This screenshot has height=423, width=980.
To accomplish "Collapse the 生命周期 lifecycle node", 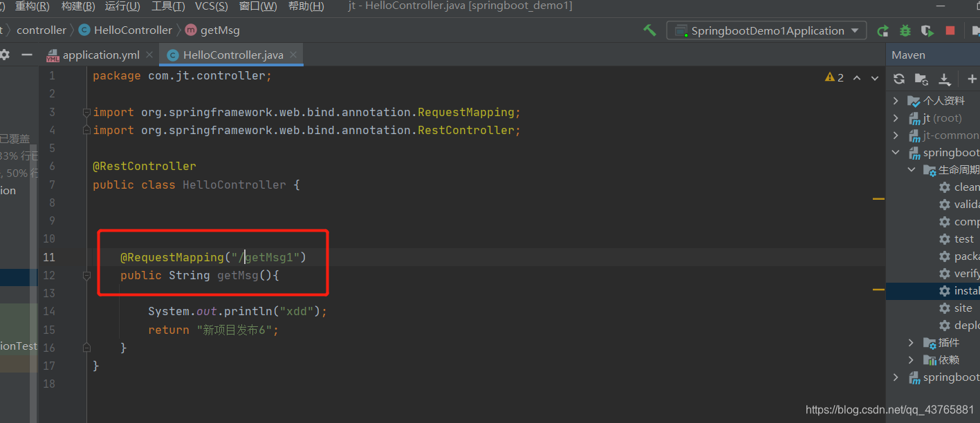I will click(x=912, y=170).
